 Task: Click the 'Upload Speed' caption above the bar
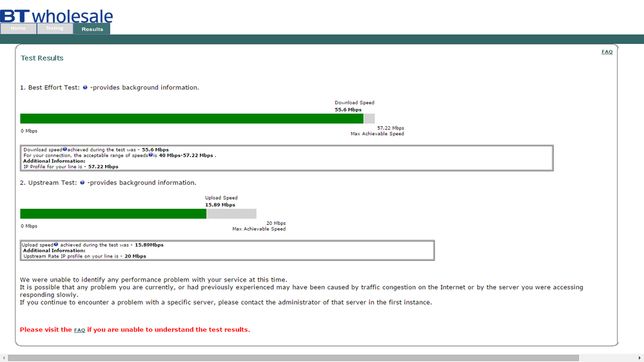[x=221, y=198]
